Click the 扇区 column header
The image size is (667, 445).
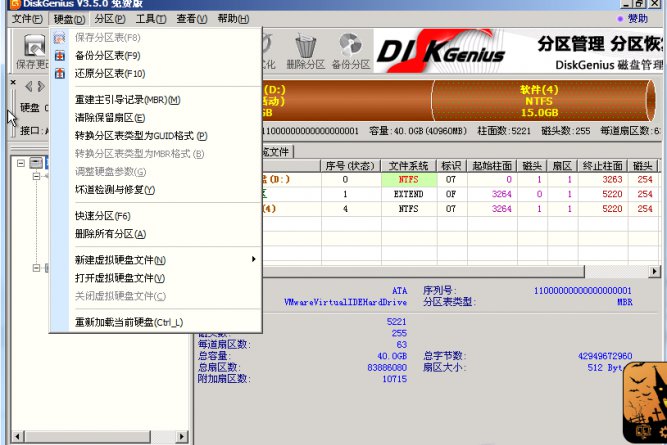pyautogui.click(x=562, y=165)
